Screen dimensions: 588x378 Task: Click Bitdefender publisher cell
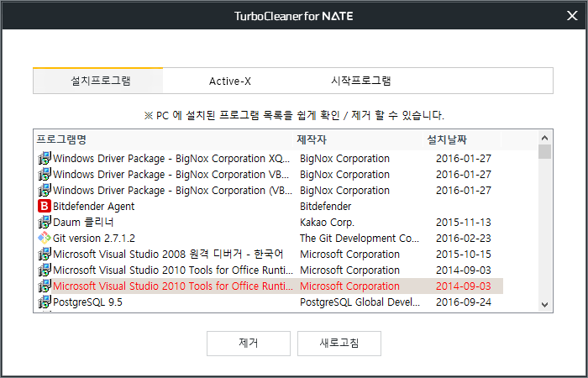[326, 207]
